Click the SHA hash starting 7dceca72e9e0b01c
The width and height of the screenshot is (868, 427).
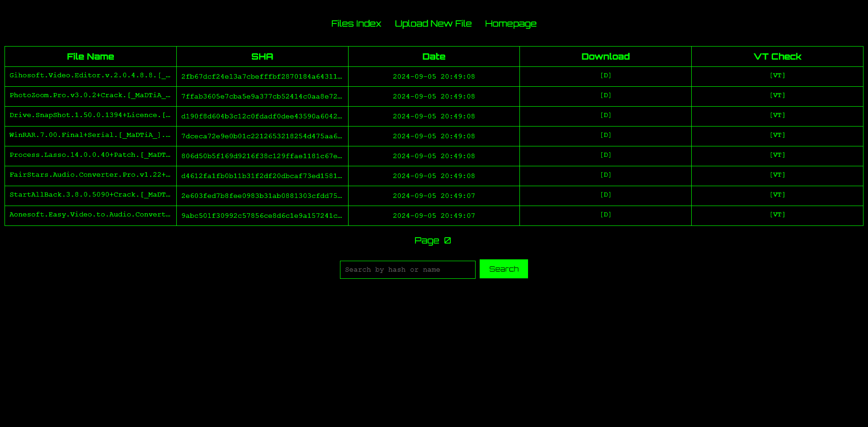coord(262,136)
